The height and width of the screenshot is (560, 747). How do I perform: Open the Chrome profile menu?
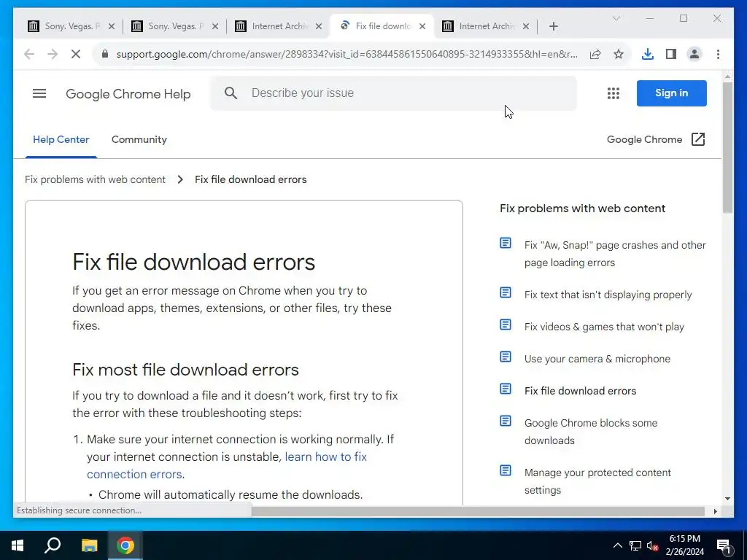pos(694,54)
